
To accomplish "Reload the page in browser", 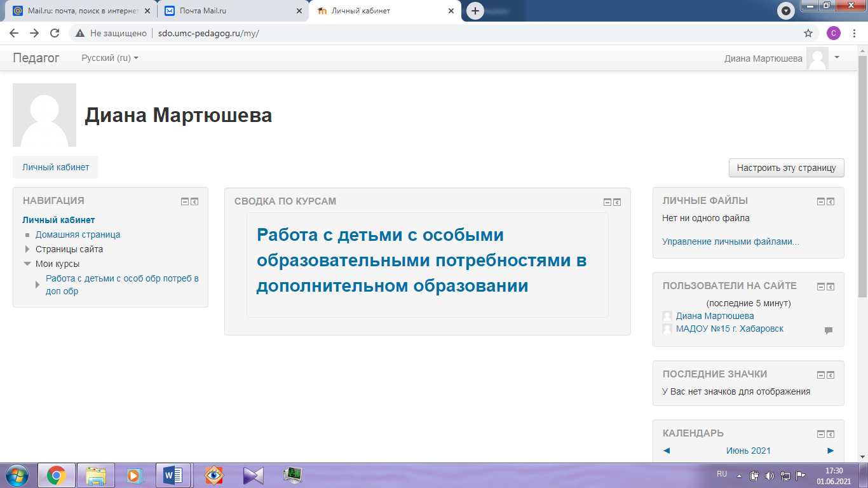I will (55, 33).
